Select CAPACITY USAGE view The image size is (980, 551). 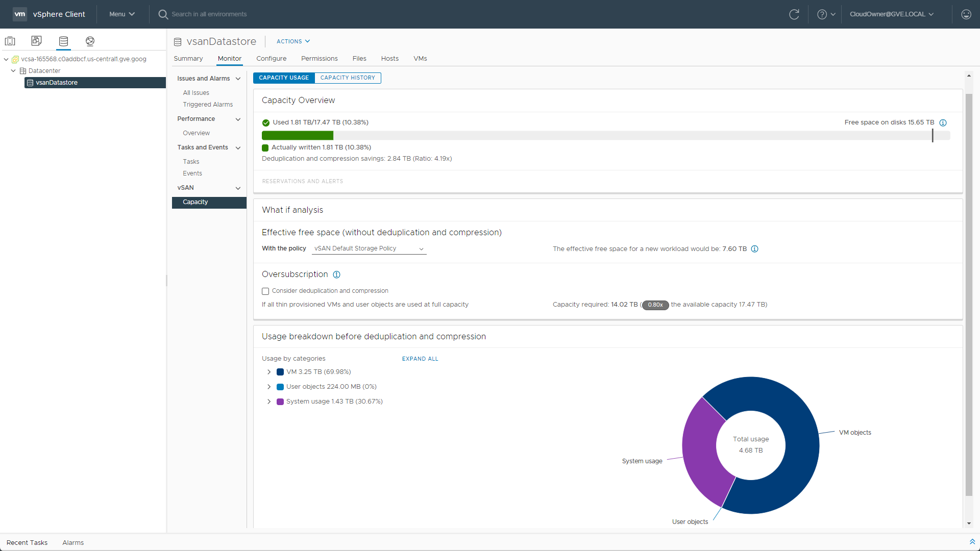tap(284, 78)
